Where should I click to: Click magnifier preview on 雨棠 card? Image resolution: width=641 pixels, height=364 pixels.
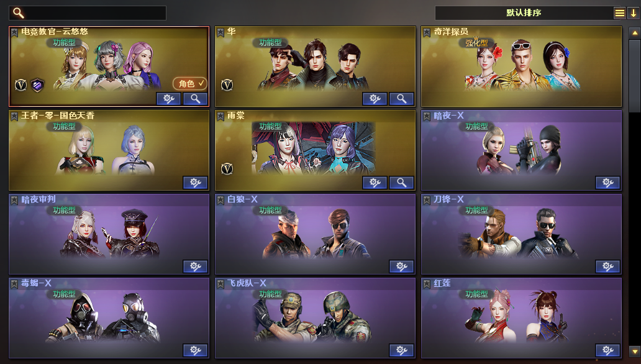tap(401, 183)
